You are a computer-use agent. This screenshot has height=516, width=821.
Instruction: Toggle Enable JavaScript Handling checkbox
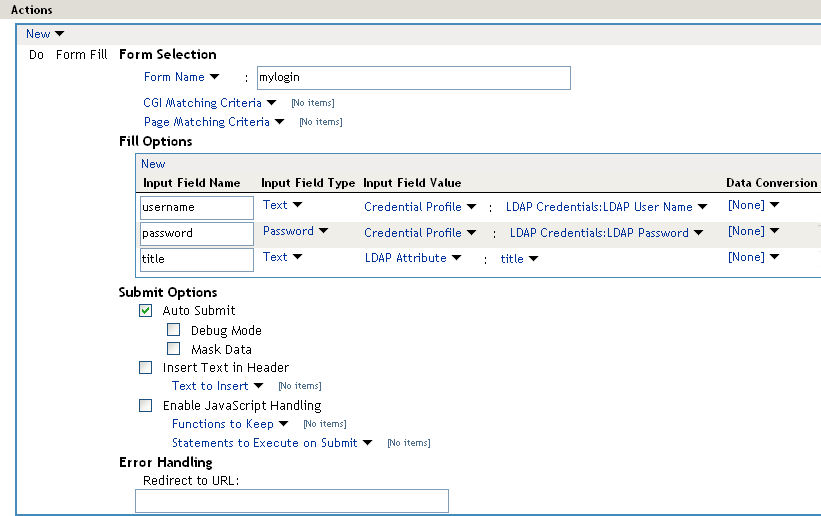146,406
